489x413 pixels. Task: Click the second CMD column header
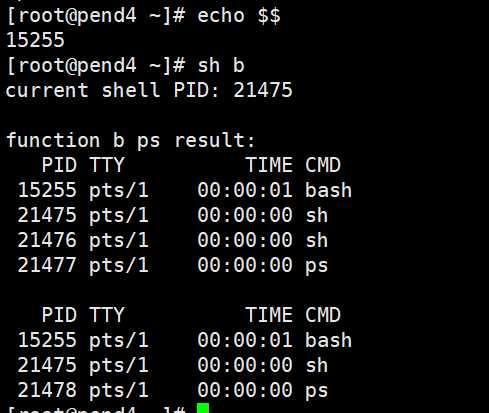tap(323, 315)
